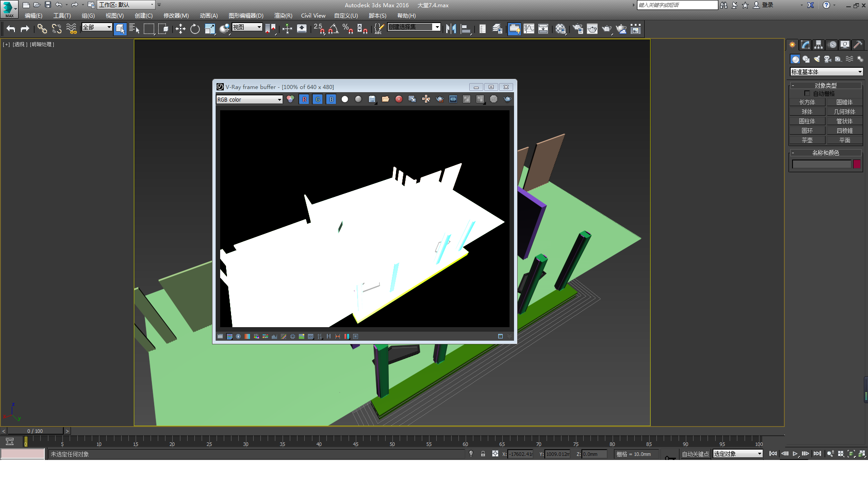Clear image with red X button
This screenshot has height=488, width=868.
[x=399, y=99]
